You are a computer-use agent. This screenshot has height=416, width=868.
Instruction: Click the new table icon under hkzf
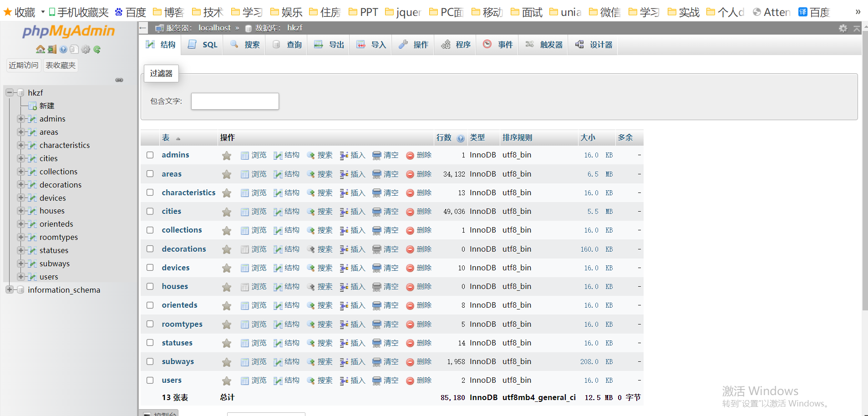click(x=32, y=106)
